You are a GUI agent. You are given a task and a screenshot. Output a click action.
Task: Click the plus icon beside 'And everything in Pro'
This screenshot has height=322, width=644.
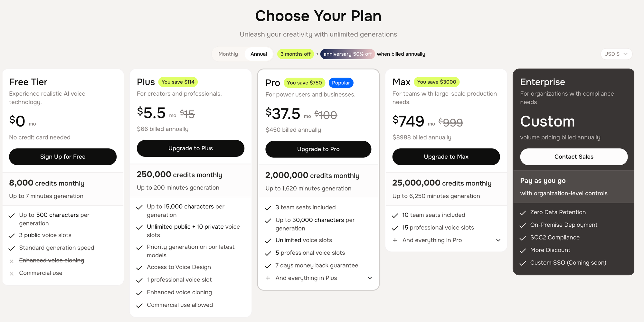click(x=395, y=240)
